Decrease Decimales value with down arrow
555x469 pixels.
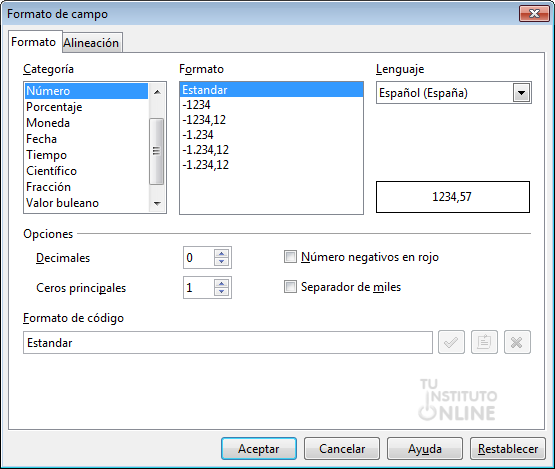(222, 262)
